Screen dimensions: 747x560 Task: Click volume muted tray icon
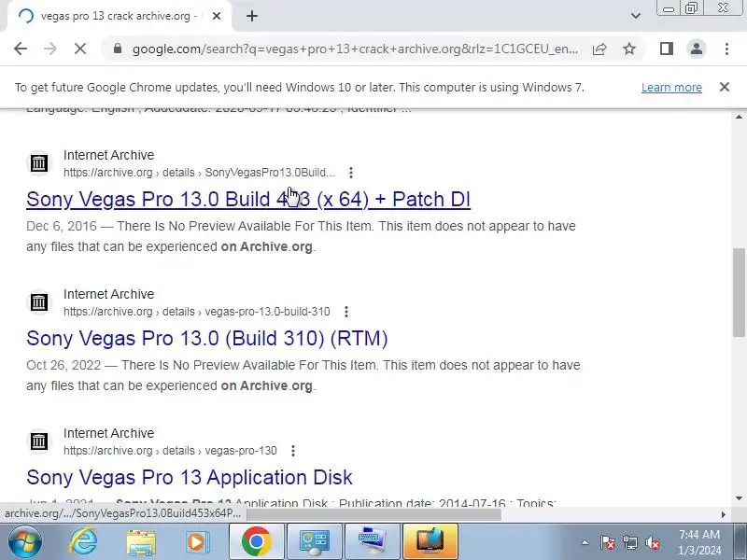coord(653,542)
